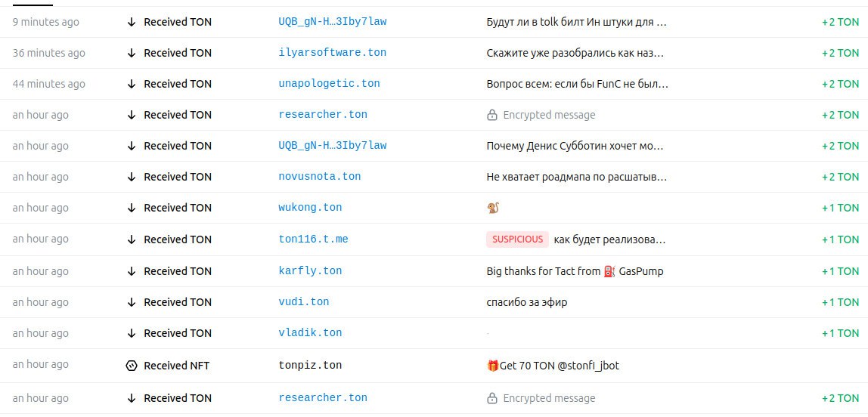Open the ton116.t.me sender link
The width and height of the screenshot is (868, 417).
[x=313, y=239]
